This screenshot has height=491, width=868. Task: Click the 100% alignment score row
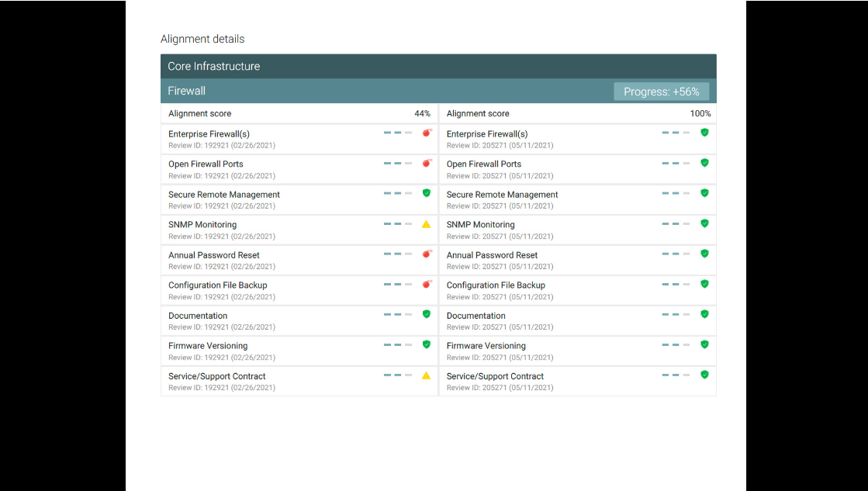click(578, 114)
